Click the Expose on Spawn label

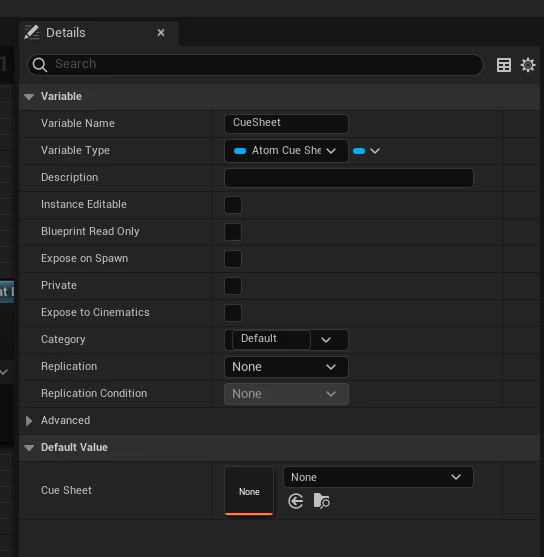[x=84, y=258]
